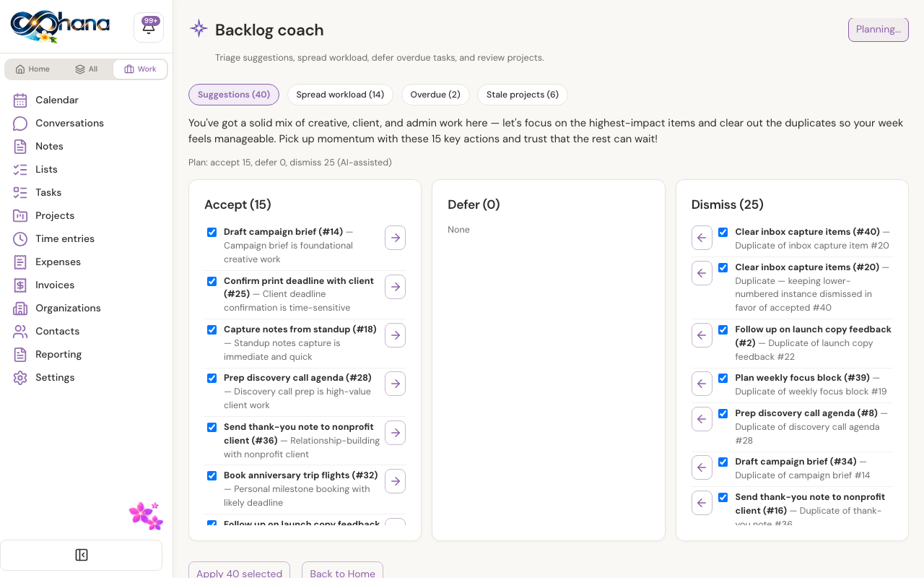
Task: Move Capture notes from standup (#18) right
Action: coord(395,335)
